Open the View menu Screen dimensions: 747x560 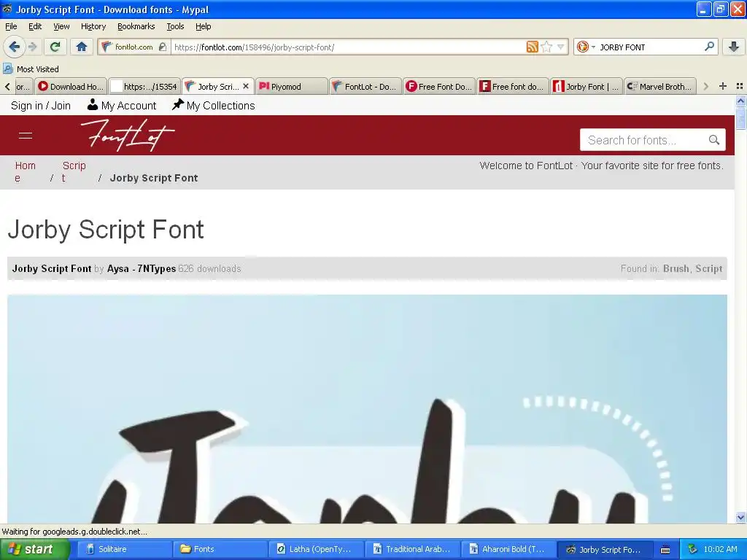click(x=61, y=26)
